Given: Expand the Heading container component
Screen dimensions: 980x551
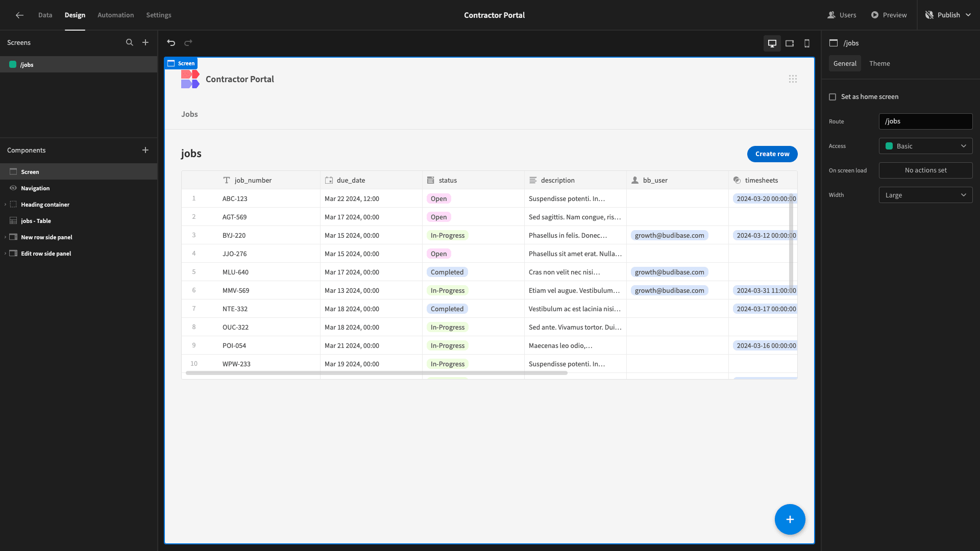Looking at the screenshot, I should [x=5, y=205].
